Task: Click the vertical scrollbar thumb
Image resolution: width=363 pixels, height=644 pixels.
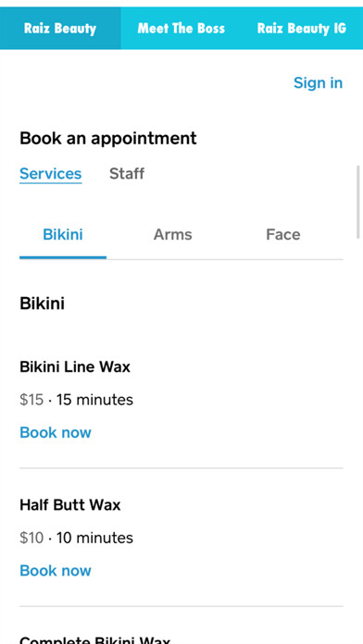Action: coord(358,202)
